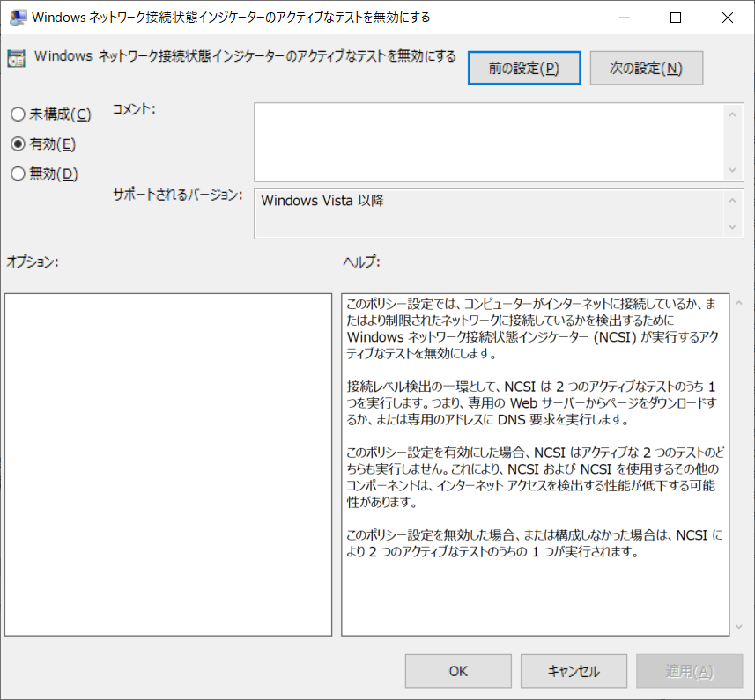Click the title bar window icon
Viewport: 755px width, 700px height.
click(18, 18)
